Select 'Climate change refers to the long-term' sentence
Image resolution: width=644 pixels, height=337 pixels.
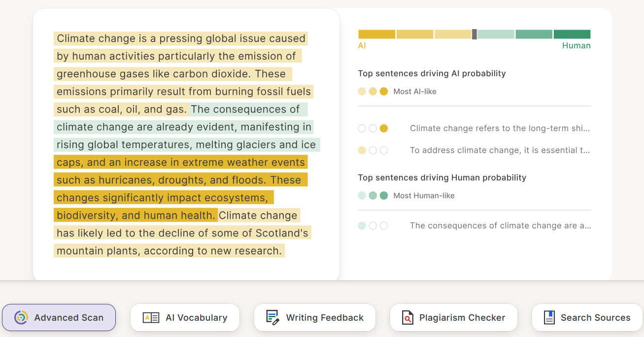pyautogui.click(x=500, y=128)
